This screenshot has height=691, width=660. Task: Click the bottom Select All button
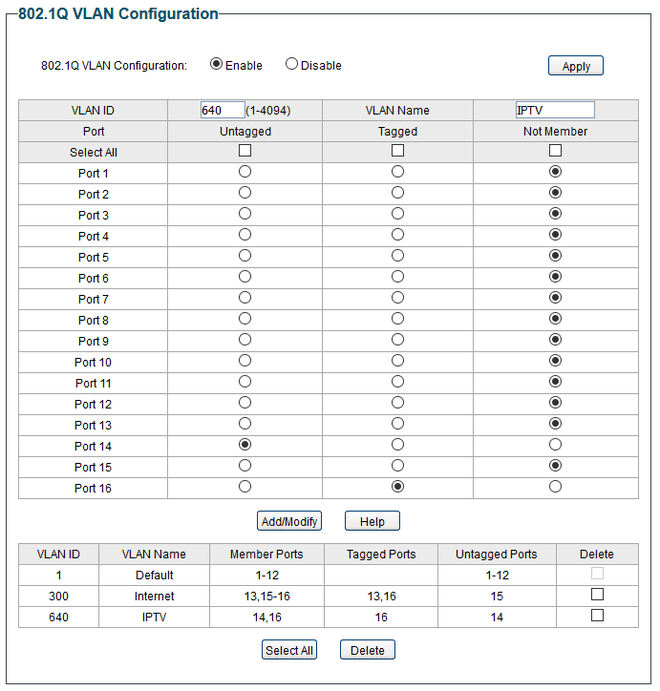(289, 650)
